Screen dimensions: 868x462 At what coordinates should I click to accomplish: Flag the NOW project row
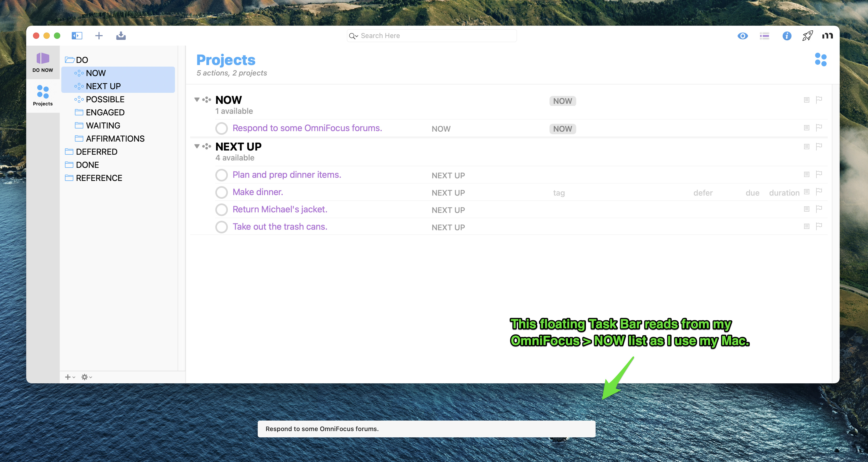pos(819,100)
